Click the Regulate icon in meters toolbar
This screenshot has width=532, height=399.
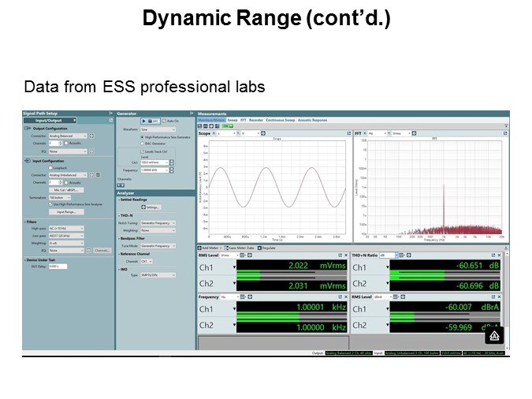265,248
